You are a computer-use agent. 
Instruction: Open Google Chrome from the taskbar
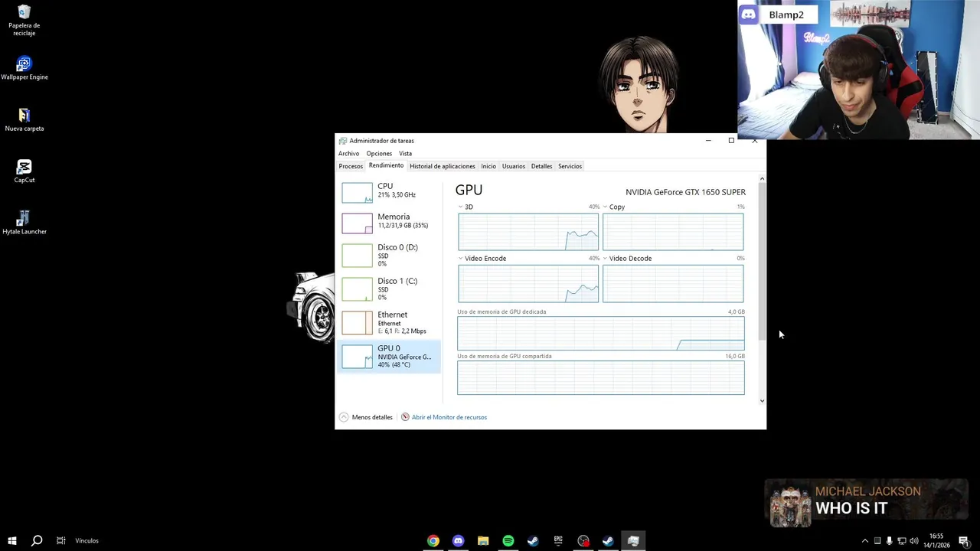click(x=433, y=541)
